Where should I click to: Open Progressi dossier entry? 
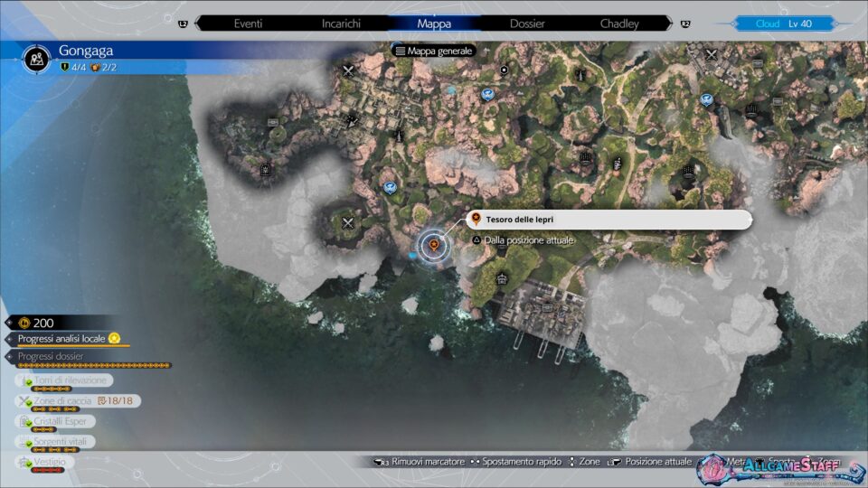tap(51, 356)
